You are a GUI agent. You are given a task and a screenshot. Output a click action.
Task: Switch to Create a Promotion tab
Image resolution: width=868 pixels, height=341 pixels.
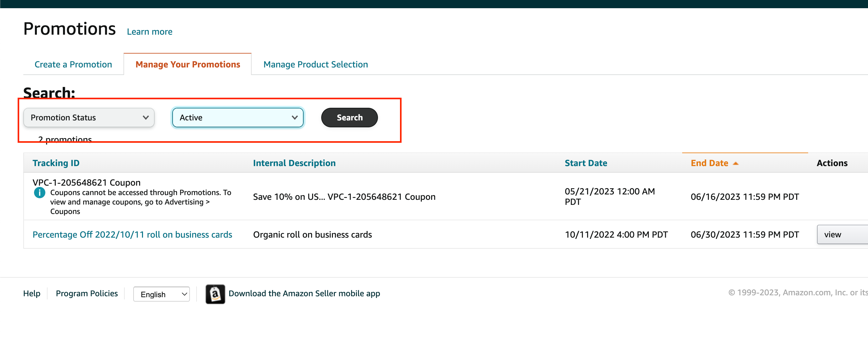point(73,64)
